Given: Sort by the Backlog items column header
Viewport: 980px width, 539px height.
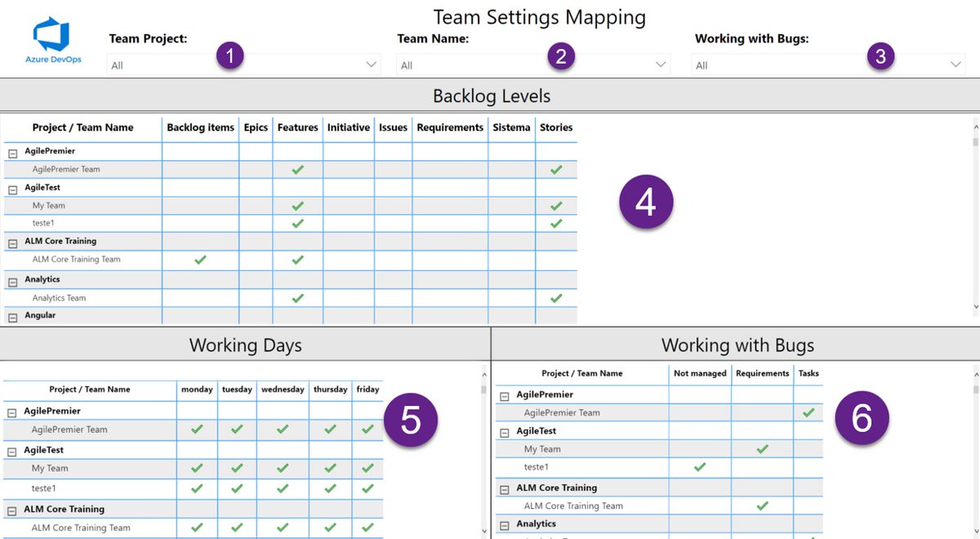Looking at the screenshot, I should point(200,127).
